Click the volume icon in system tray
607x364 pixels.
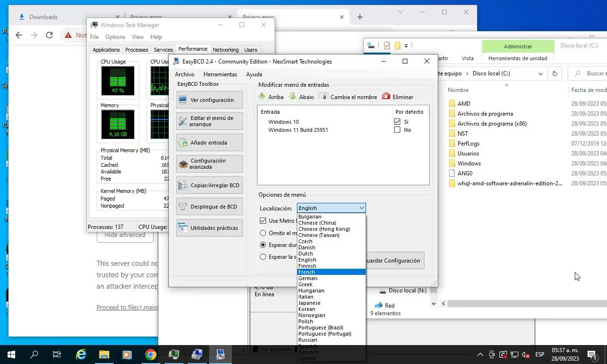(x=526, y=355)
